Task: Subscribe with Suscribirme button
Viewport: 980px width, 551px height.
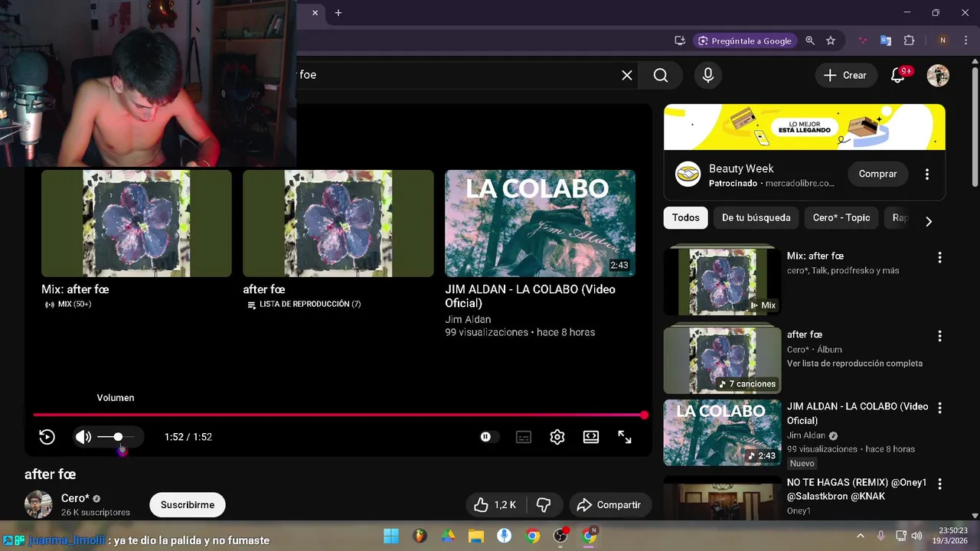Action: (188, 505)
